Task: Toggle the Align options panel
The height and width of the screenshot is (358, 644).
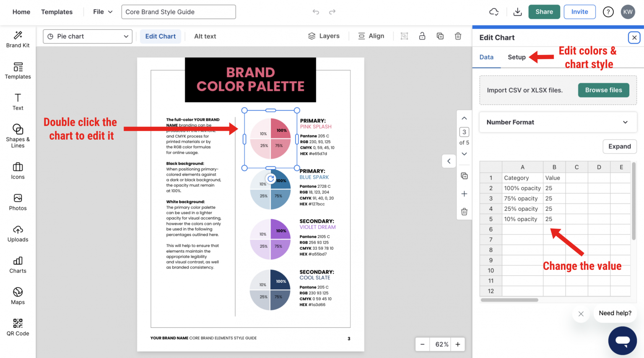Action: tap(371, 36)
